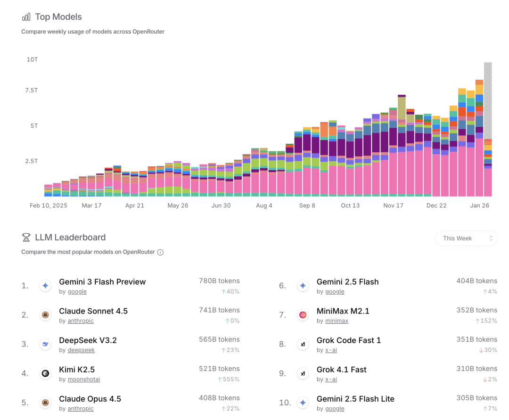Image resolution: width=509 pixels, height=420 pixels.
Task: Click the 408B tokens value
Action: coord(220,397)
